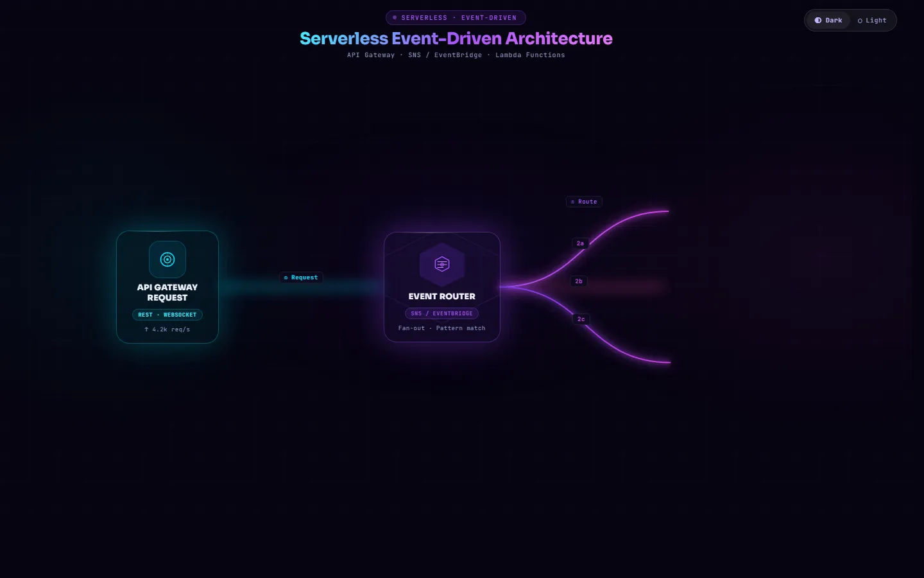Viewport: 924px width, 578px height.
Task: Expand the 2b branch marker
Action: [578, 281]
